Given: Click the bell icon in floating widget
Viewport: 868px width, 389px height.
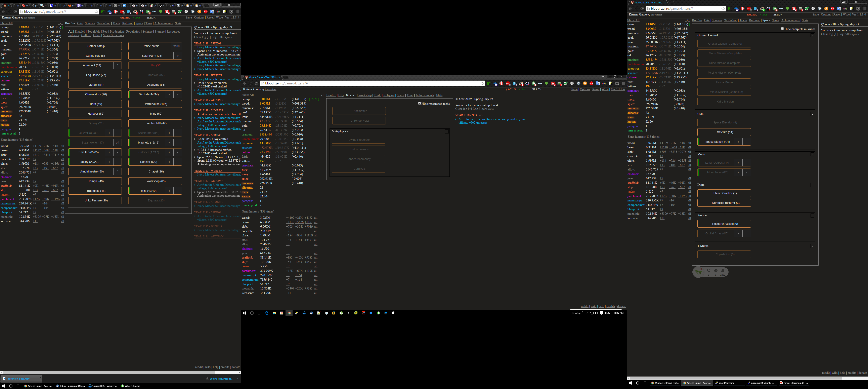Looking at the screenshot, I should click(723, 271).
